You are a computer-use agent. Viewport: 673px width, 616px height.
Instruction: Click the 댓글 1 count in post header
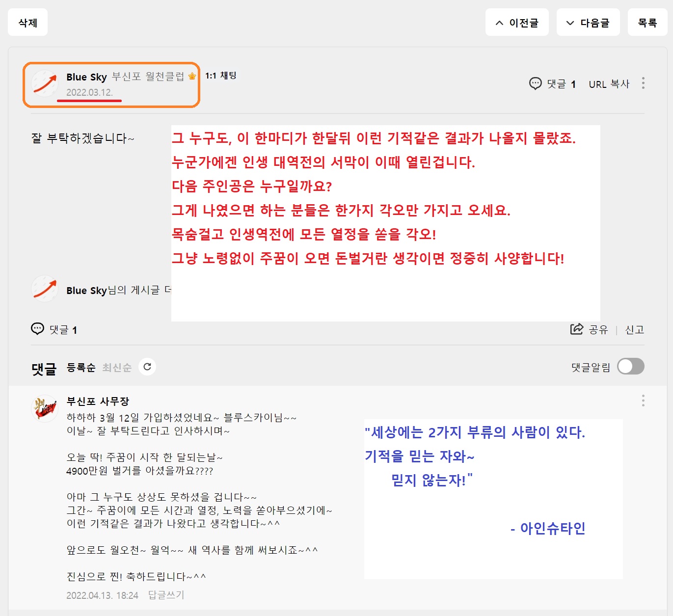pyautogui.click(x=561, y=84)
